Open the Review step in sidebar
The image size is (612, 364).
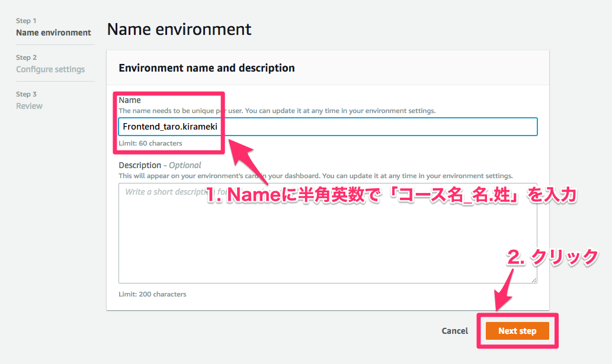tap(29, 106)
